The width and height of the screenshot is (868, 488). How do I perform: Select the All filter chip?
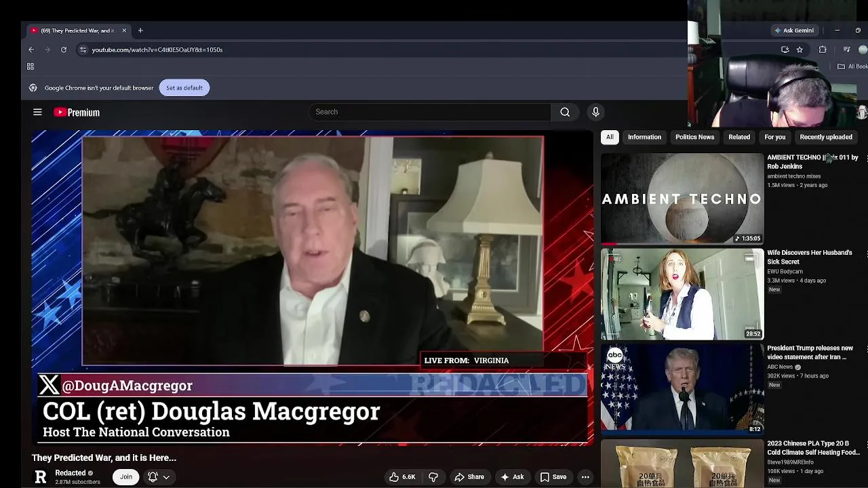click(610, 137)
